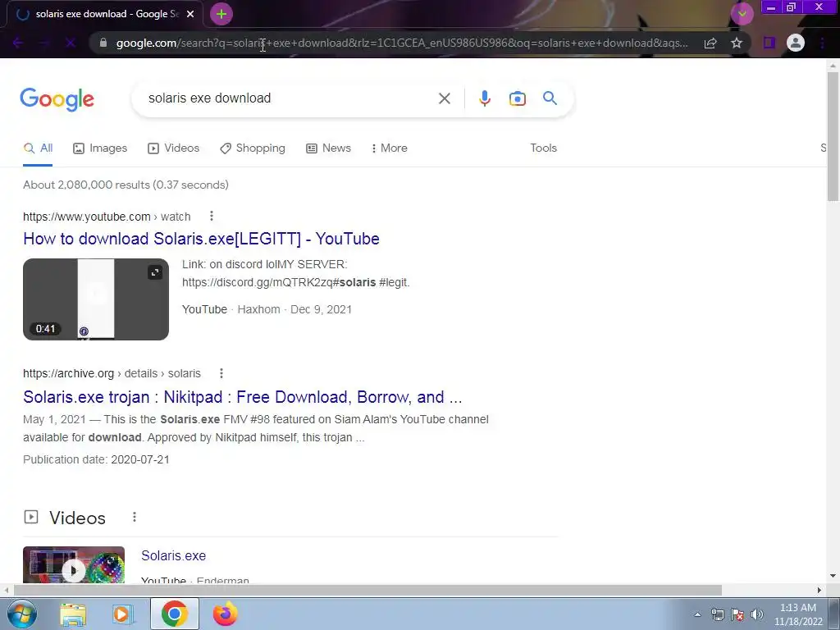Expand the More search filters menu

389,148
